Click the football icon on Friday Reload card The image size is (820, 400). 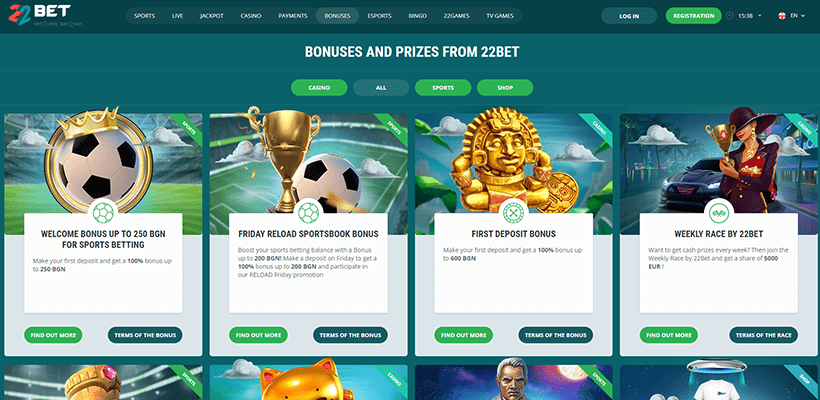coord(308,213)
